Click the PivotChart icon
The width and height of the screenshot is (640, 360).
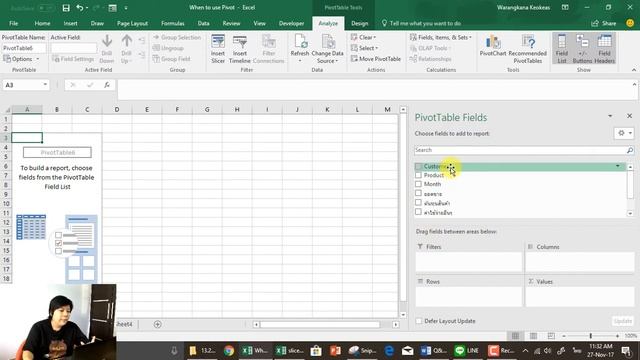coord(493,46)
